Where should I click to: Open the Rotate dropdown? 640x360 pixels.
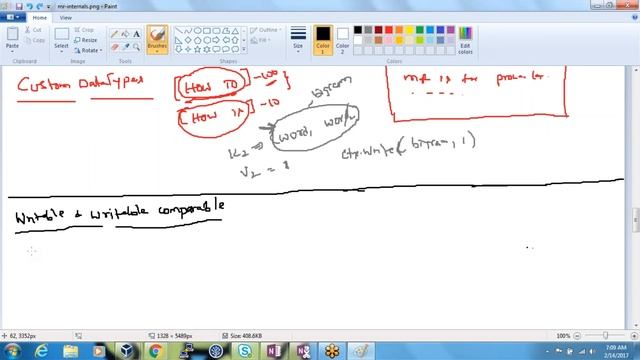88,50
